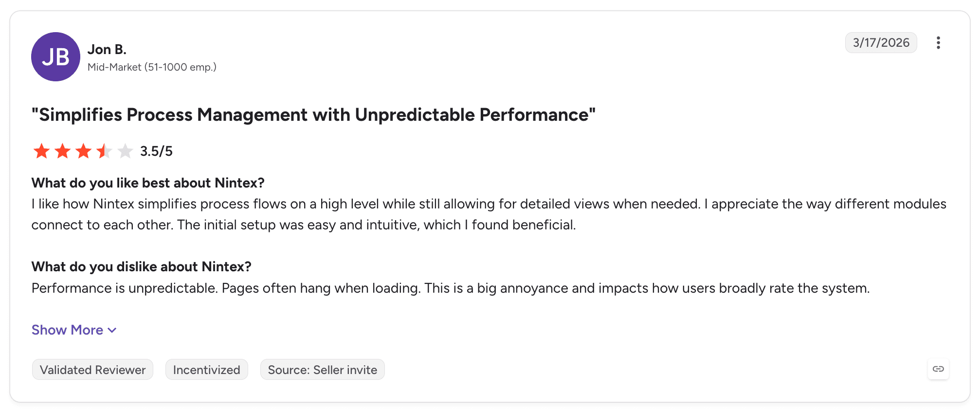Copy review link with the chain icon
The width and height of the screenshot is (980, 412).
(x=938, y=369)
